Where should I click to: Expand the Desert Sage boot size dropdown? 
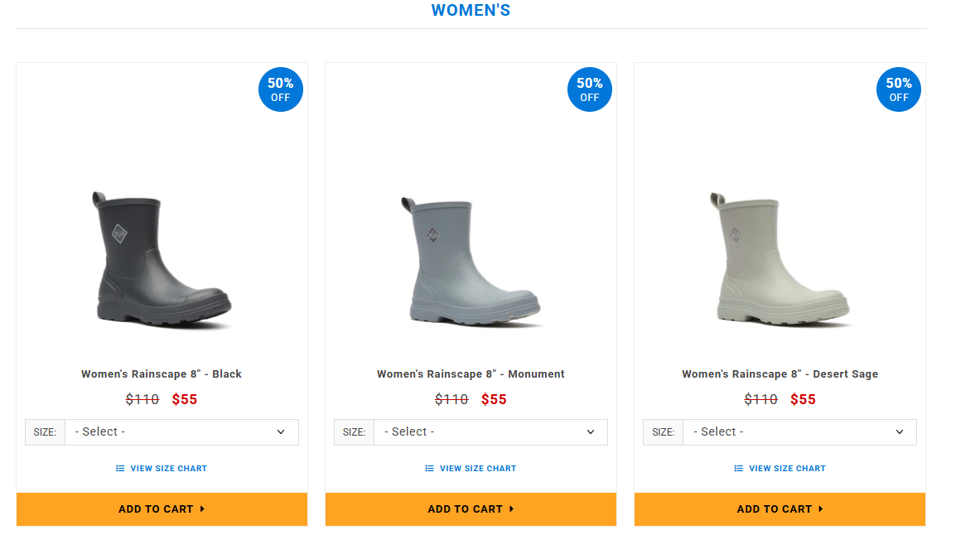(799, 431)
